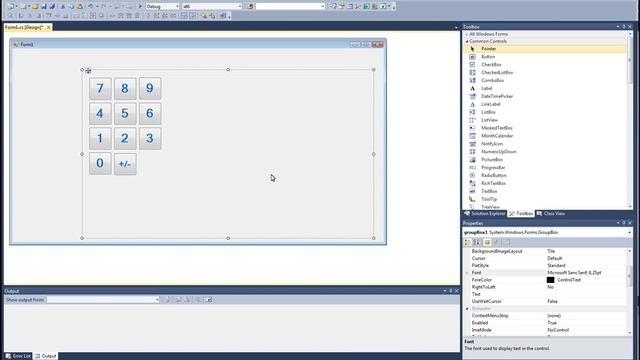Open the x86 platform dropdown

(x=240, y=7)
